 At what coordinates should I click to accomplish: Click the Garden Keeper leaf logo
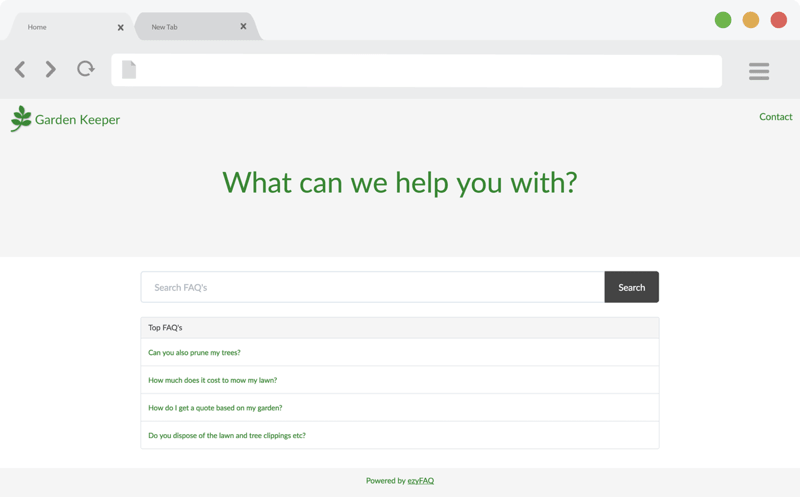click(21, 119)
